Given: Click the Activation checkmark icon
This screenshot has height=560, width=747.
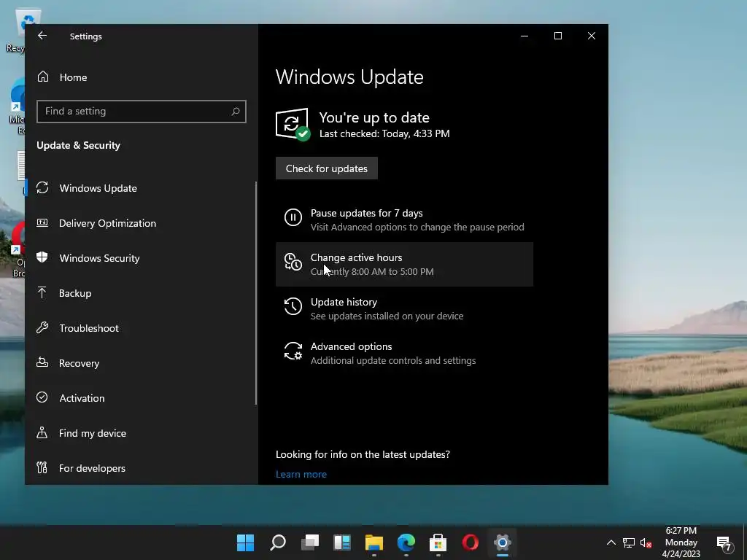Looking at the screenshot, I should click(x=42, y=397).
